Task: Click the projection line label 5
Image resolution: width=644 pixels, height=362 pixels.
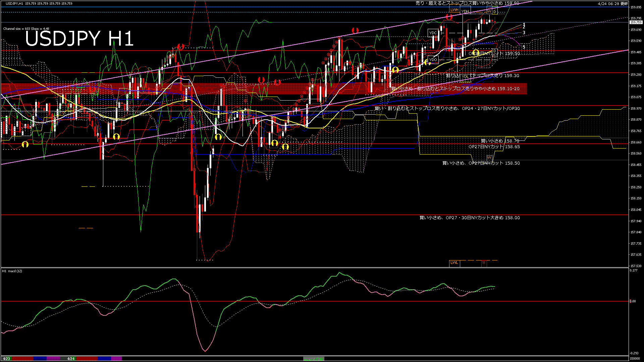Action: click(x=524, y=47)
